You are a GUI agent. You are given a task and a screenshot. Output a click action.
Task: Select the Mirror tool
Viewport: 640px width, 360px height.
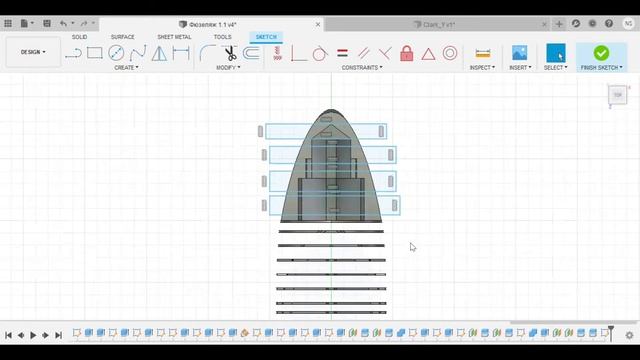pos(159,53)
